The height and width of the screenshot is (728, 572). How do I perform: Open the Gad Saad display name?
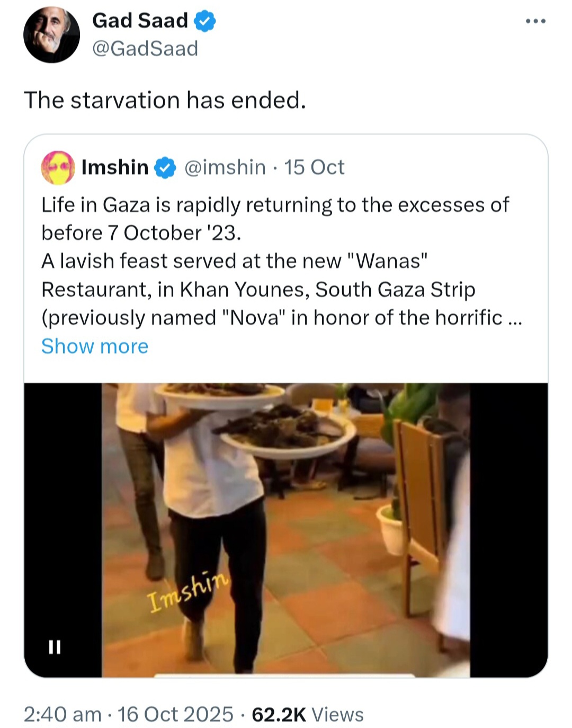tap(140, 21)
